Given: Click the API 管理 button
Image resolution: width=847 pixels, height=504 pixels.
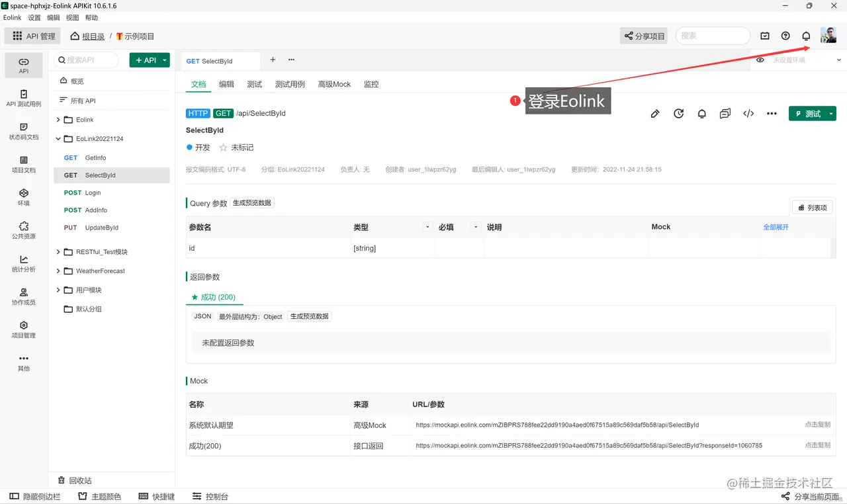Looking at the screenshot, I should click(x=33, y=36).
